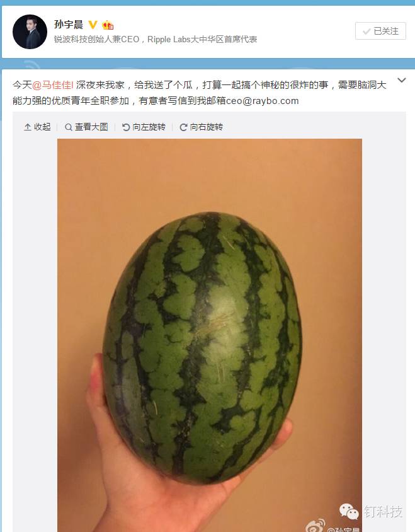Rotate the image right with 向右旋转
The height and width of the screenshot is (532, 415).
coord(201,127)
